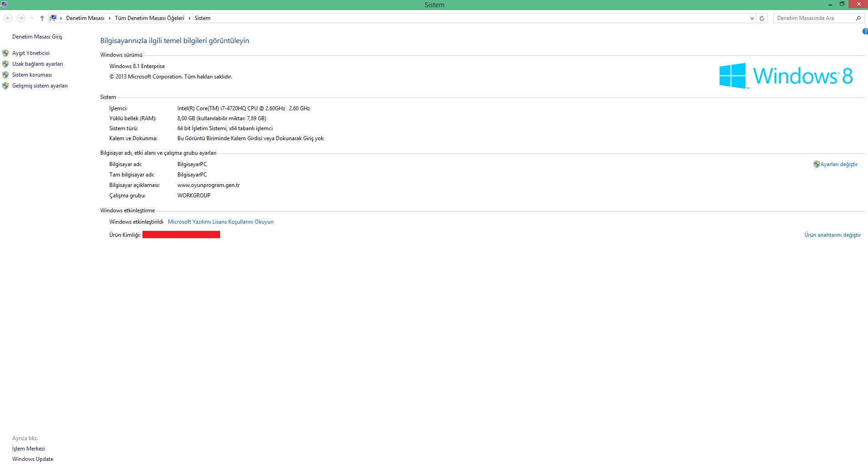Screen dimensions: 868x470
Task: Click Ayarları değiştir link
Action: pos(839,164)
